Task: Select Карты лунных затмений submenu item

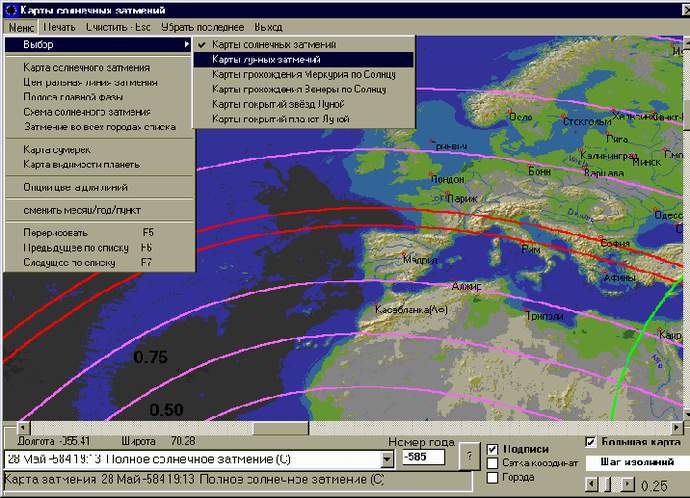Action: [304, 59]
